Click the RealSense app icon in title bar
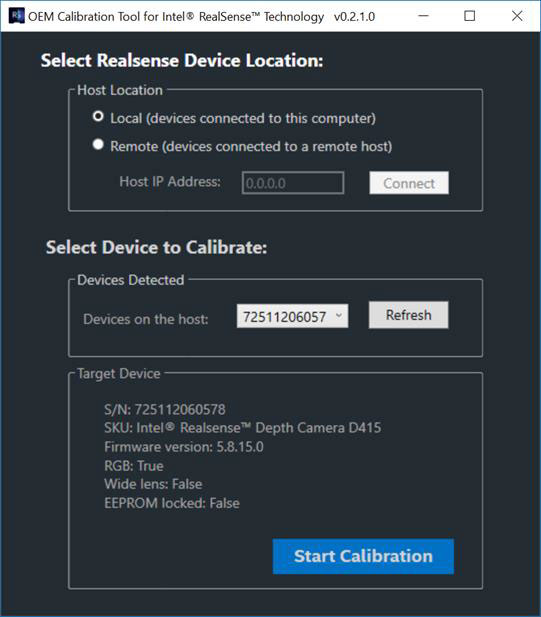The width and height of the screenshot is (541, 617). pyautogui.click(x=16, y=16)
